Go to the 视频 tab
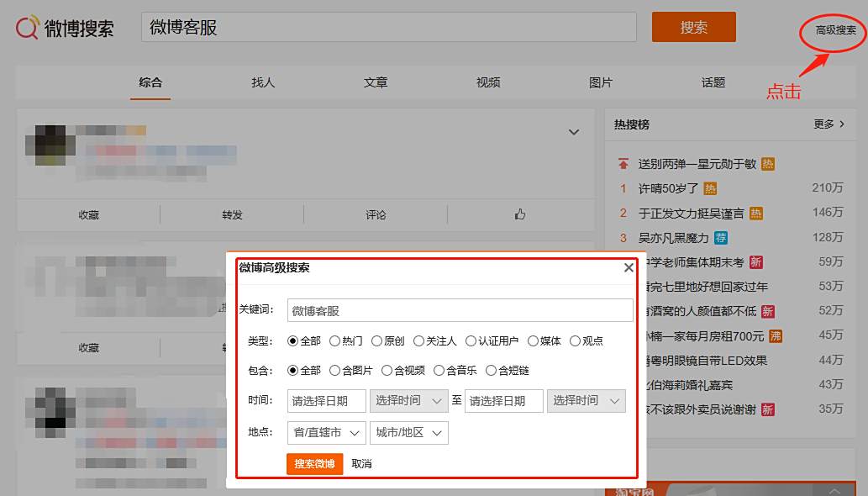Screen dimensions: 868x496 click(488, 83)
